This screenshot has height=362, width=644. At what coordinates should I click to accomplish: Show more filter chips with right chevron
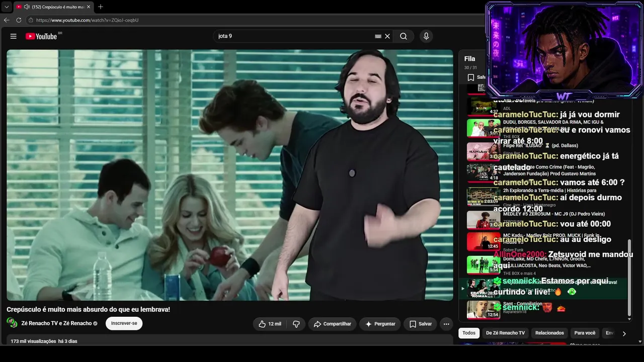[x=624, y=333]
